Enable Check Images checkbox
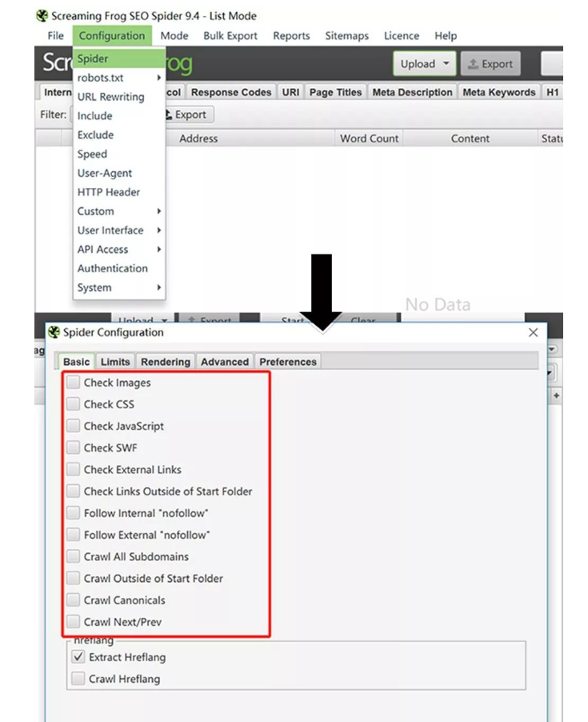The height and width of the screenshot is (722, 588). point(73,383)
